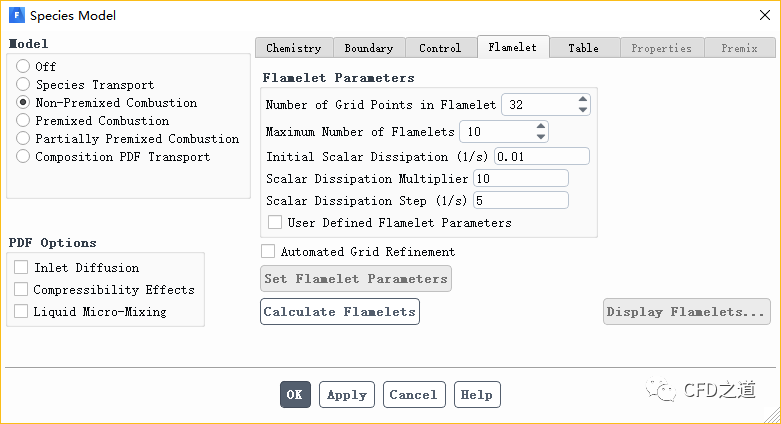Decrease Maximum Number of Flamelets value
The width and height of the screenshot is (781, 424).
click(x=541, y=137)
